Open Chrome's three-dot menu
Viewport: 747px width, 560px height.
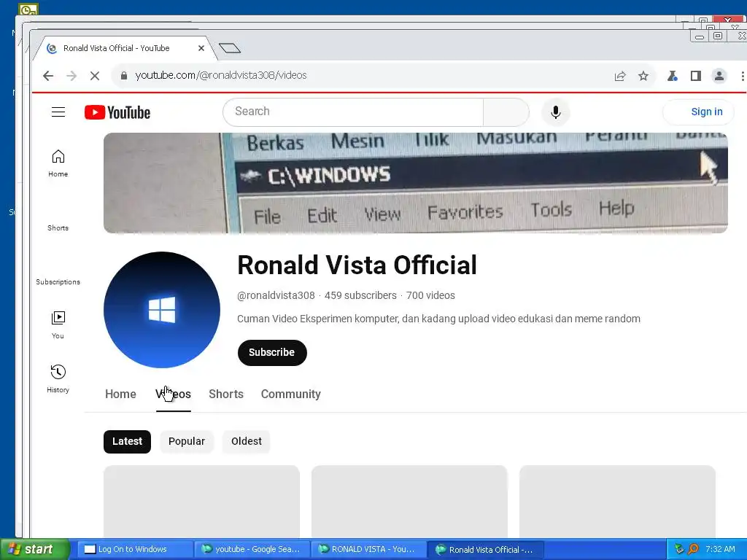[x=742, y=76]
